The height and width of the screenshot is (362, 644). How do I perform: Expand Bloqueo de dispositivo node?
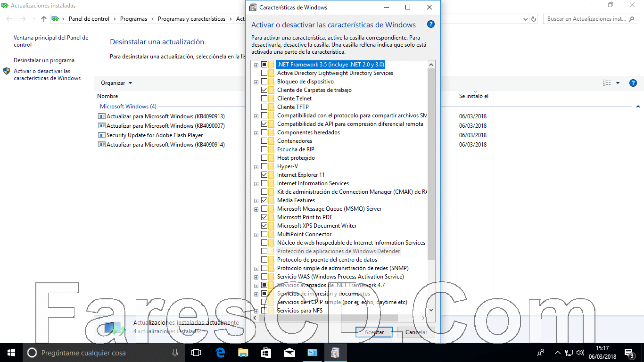coord(256,82)
